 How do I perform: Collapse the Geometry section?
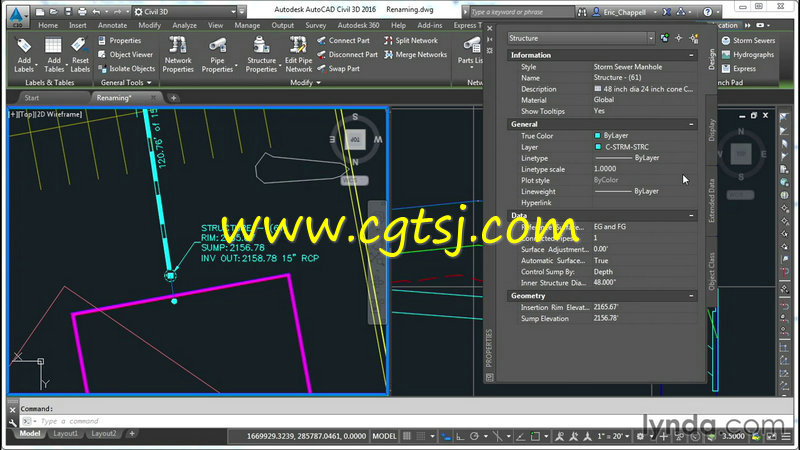[691, 296]
